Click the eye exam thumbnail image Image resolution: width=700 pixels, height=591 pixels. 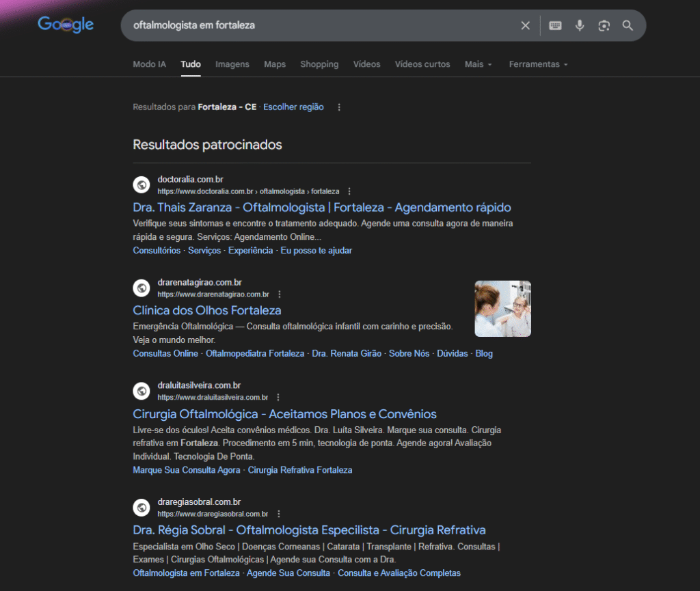click(502, 309)
